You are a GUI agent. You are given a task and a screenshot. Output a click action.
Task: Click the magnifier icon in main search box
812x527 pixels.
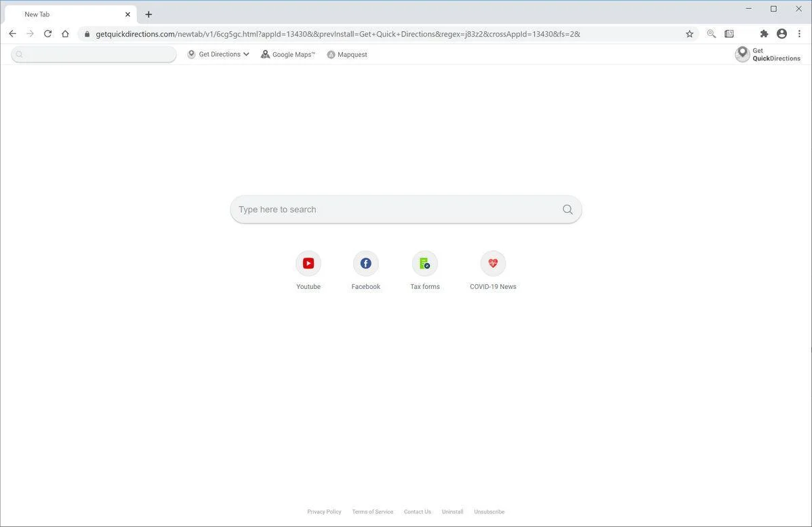pyautogui.click(x=567, y=210)
